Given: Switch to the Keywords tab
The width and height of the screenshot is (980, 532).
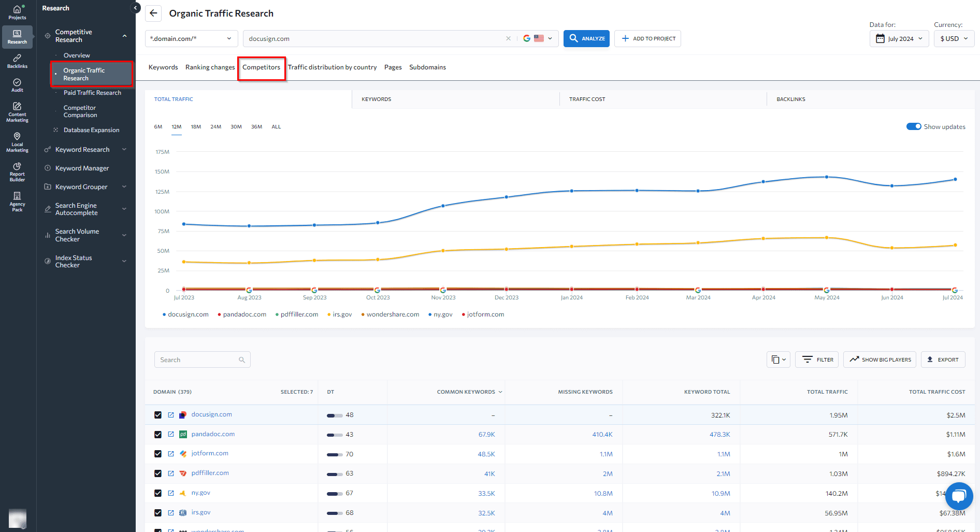Looking at the screenshot, I should point(163,67).
